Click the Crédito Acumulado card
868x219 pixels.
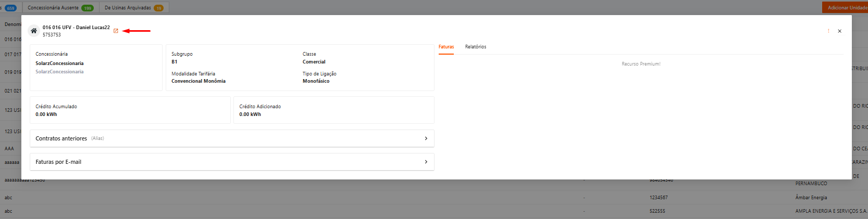click(x=130, y=110)
